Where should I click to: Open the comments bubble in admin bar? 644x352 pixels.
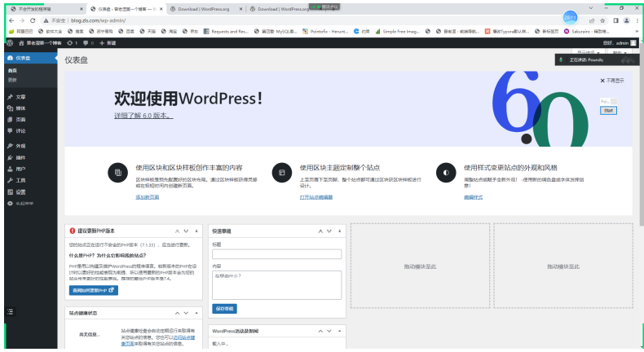click(88, 42)
